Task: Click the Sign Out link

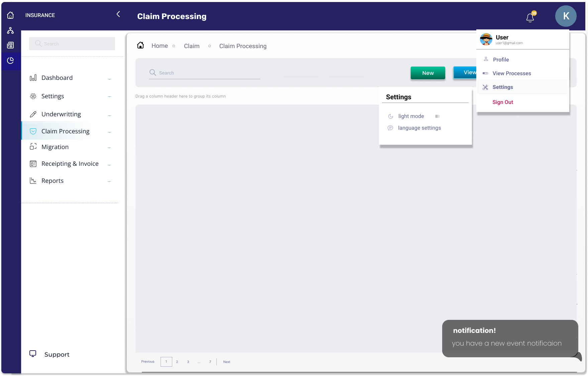Action: point(502,102)
